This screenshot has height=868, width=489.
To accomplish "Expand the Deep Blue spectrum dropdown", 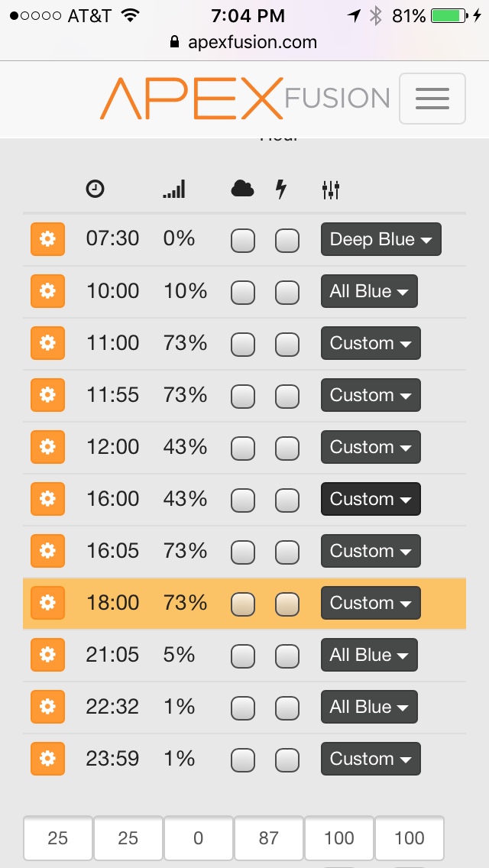I will (x=381, y=239).
